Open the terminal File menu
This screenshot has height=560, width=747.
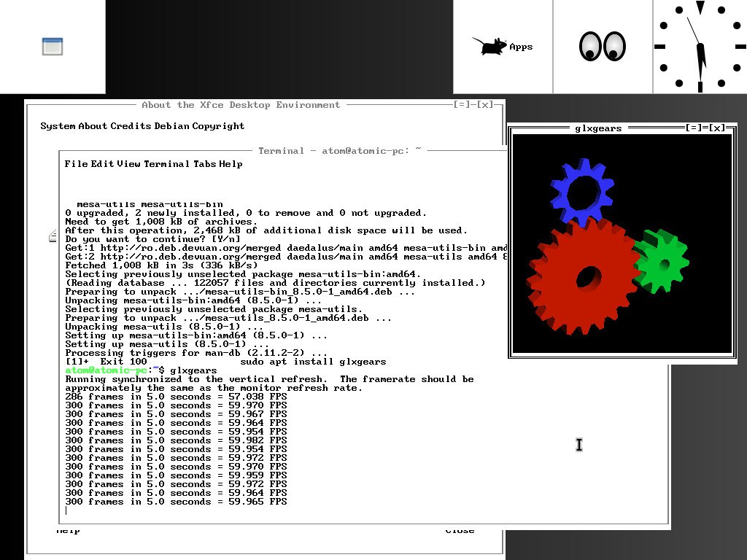tap(76, 164)
